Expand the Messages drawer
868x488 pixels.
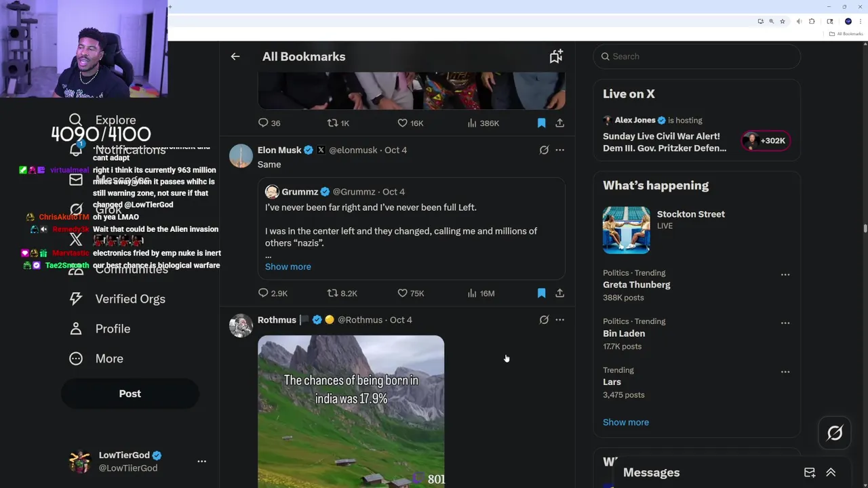831,473
